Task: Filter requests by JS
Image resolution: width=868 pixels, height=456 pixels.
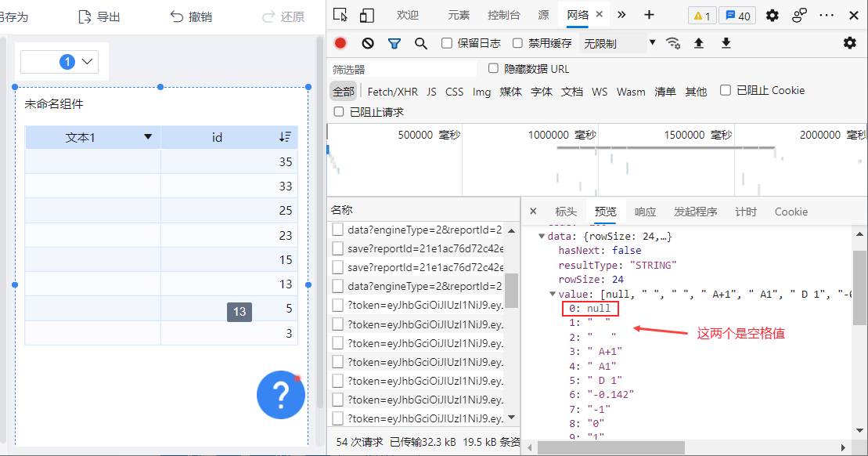Action: coord(432,92)
